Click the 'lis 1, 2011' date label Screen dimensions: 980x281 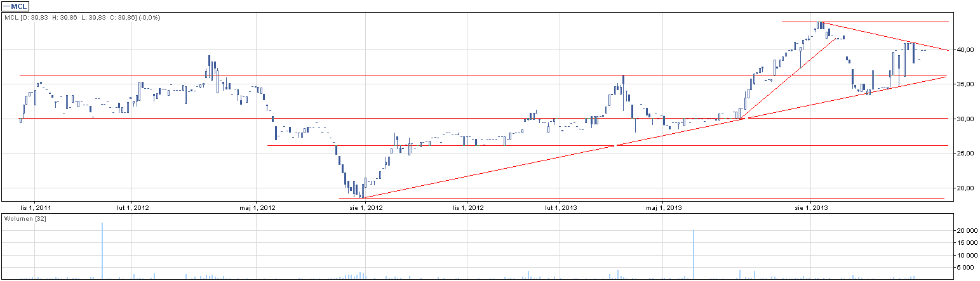36,207
